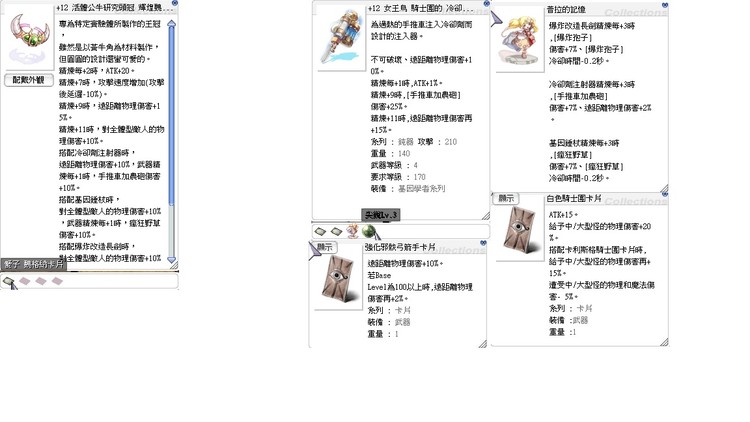Click the first card slot icon under headgear
The image size is (750, 422).
tap(9, 281)
